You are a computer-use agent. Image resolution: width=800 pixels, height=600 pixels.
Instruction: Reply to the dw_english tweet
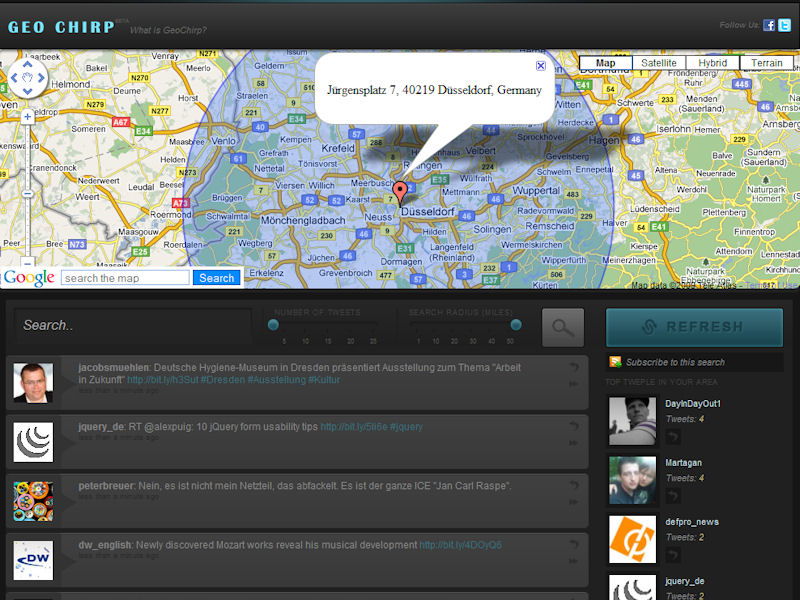coord(573,544)
